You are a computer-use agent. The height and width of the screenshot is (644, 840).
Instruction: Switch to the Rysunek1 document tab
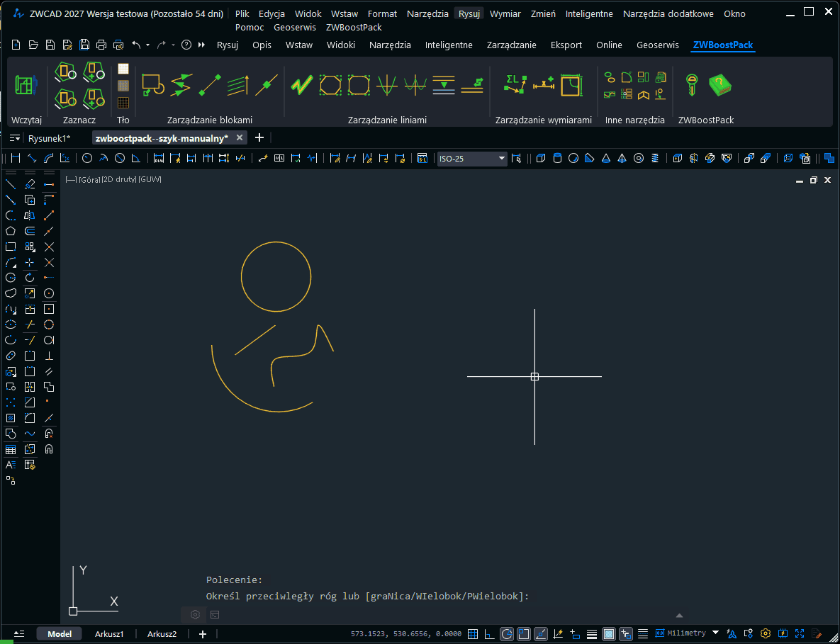[49, 137]
